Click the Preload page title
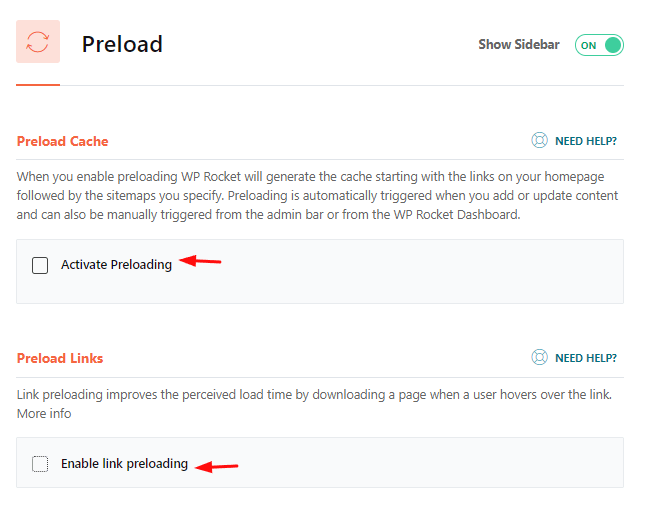This screenshot has height=507, width=645. (122, 44)
